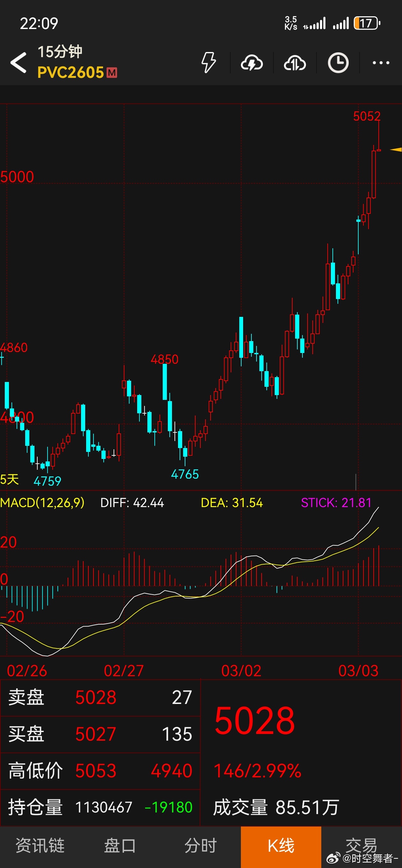Open the clock time-period icon
402x868 pixels.
click(x=338, y=63)
